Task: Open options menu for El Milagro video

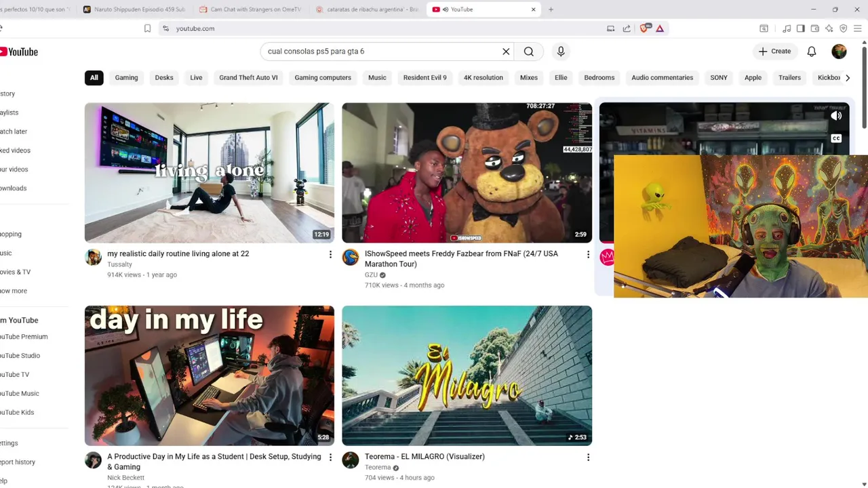Action: pyautogui.click(x=588, y=457)
